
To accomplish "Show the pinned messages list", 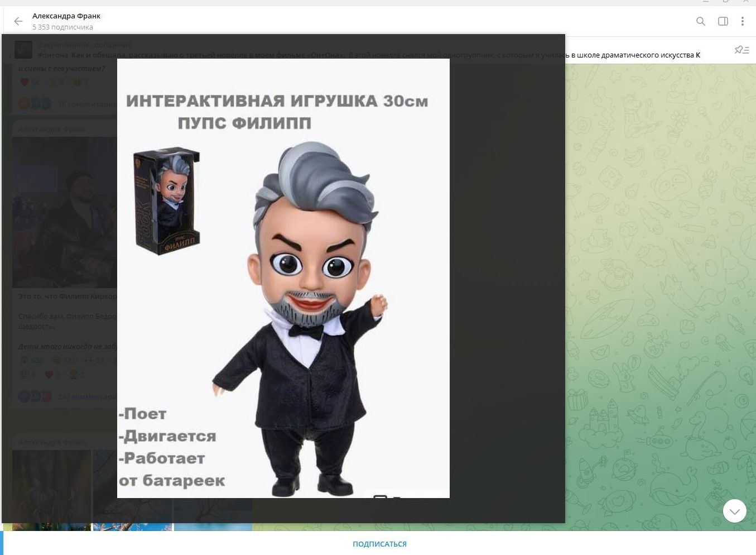I will click(741, 50).
